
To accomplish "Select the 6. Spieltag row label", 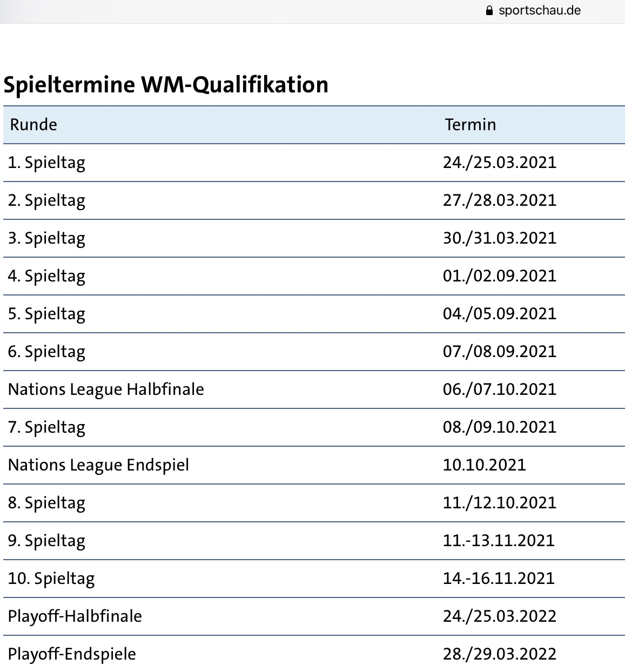I will point(47,352).
